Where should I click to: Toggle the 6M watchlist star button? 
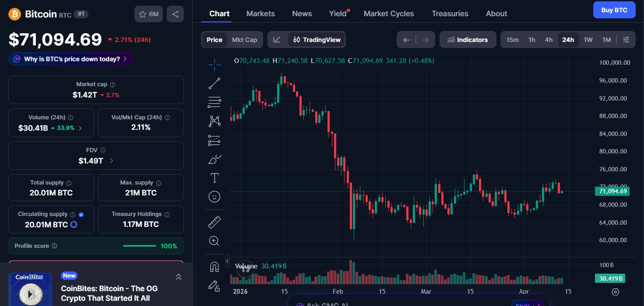coord(148,14)
